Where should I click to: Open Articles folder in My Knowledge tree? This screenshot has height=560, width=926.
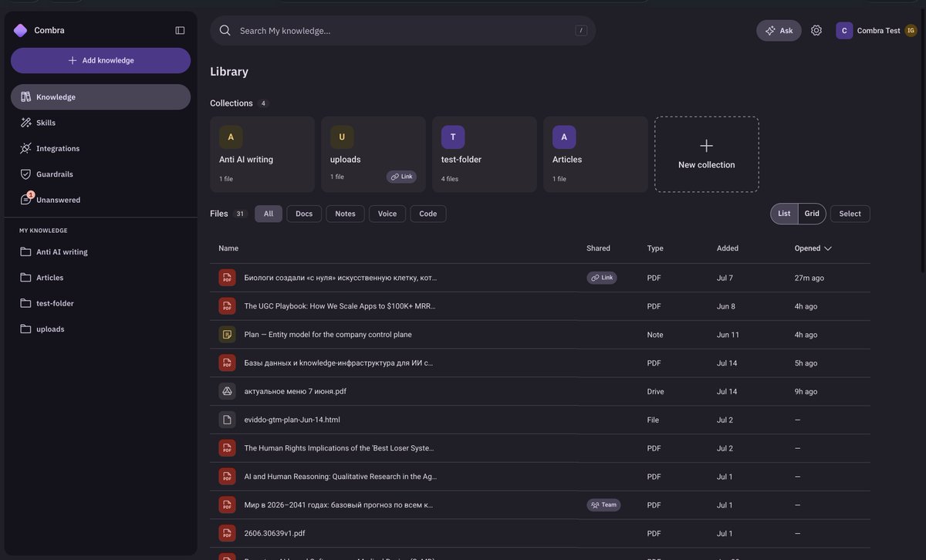coord(100,277)
